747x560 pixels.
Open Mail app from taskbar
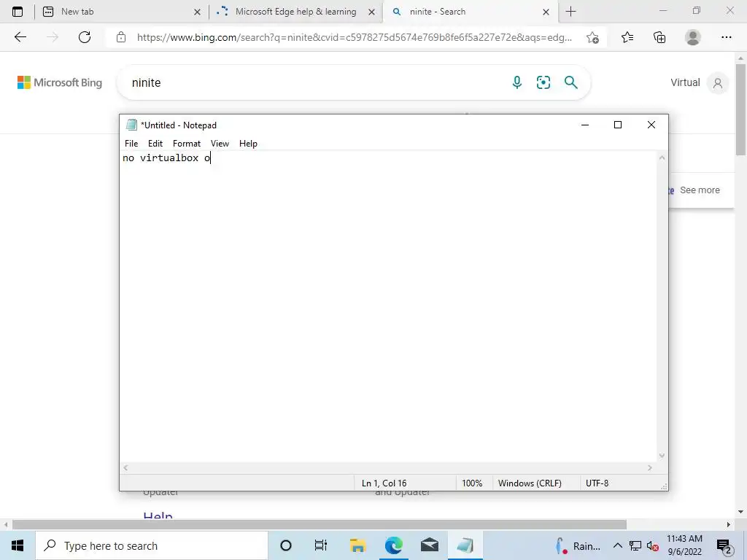tap(429, 545)
